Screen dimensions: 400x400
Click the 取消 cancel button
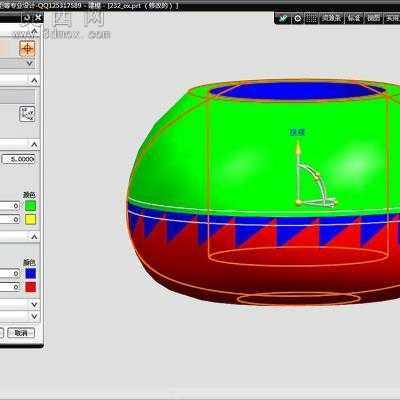click(21, 333)
